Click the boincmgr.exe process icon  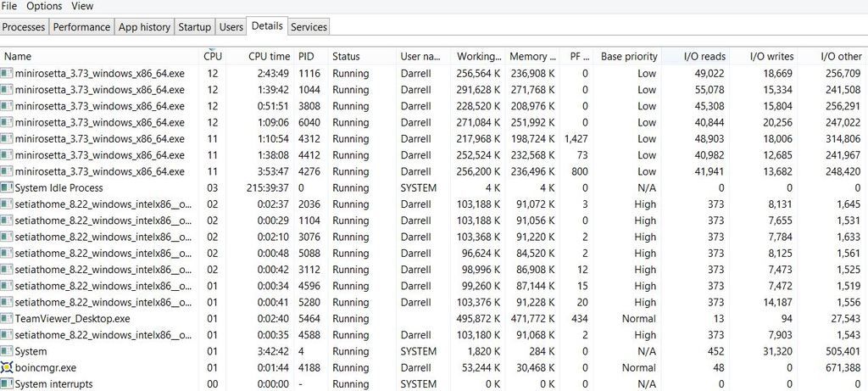(x=7, y=367)
